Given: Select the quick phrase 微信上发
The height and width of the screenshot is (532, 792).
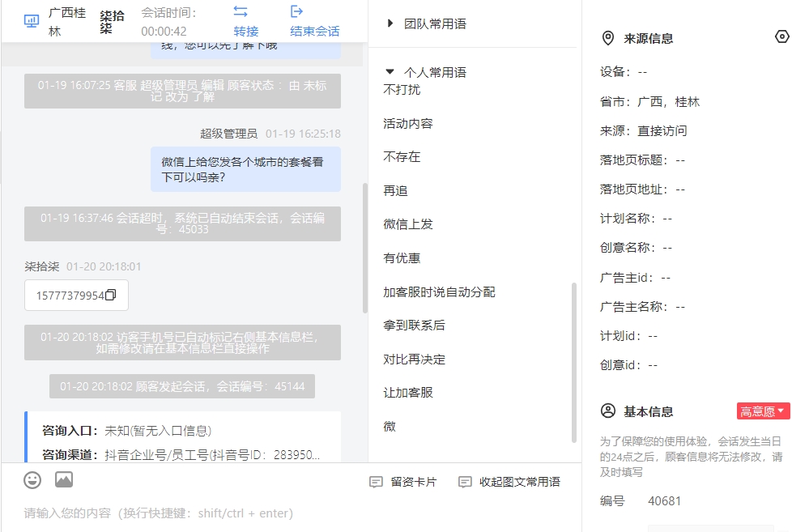Looking at the screenshot, I should pyautogui.click(x=408, y=223).
